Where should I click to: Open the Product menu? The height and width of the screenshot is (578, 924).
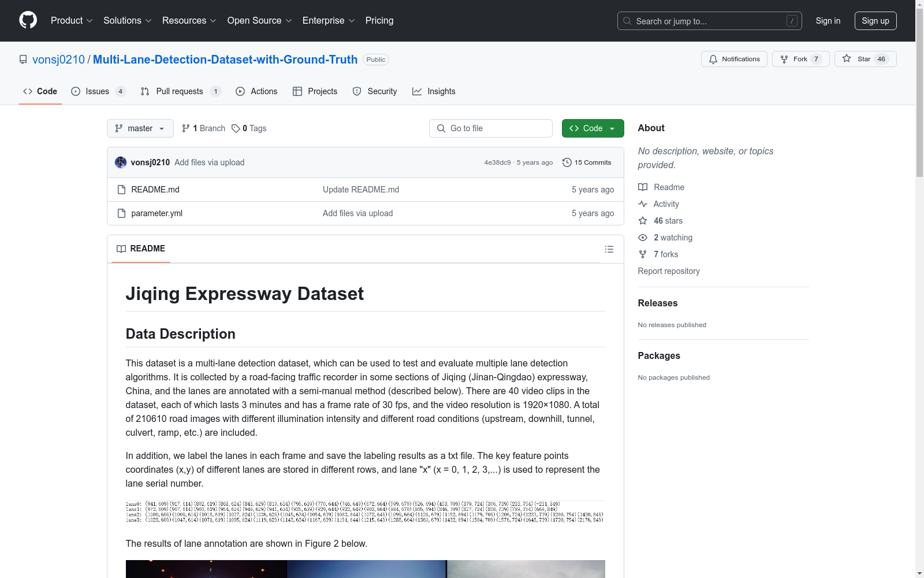click(72, 21)
